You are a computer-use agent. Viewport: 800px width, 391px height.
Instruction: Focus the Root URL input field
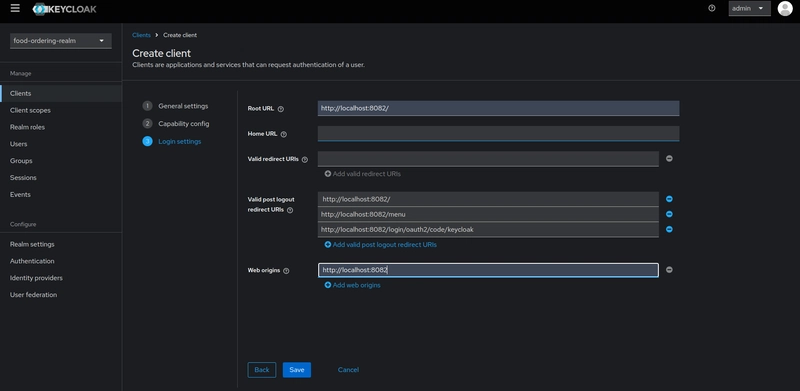pyautogui.click(x=498, y=108)
